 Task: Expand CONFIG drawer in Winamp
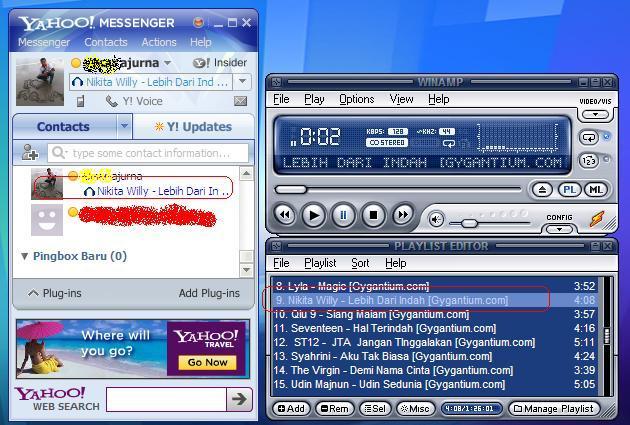559,229
